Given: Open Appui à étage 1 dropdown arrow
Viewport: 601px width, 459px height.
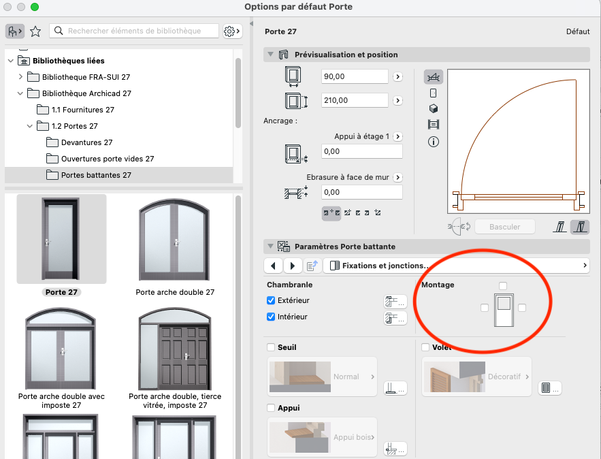Looking at the screenshot, I should coord(398,136).
